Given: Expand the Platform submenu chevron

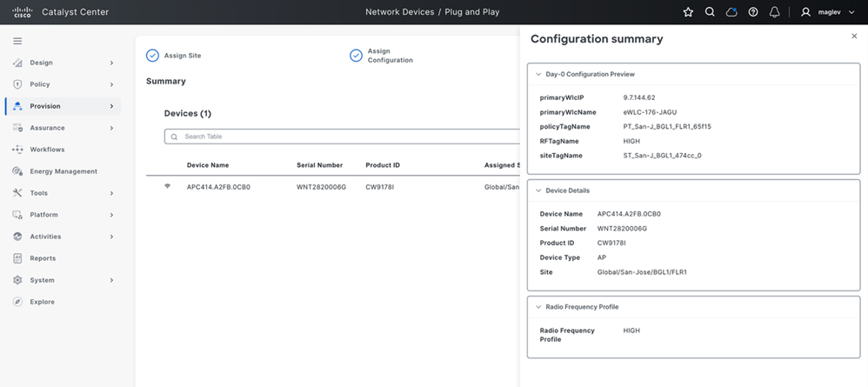Looking at the screenshot, I should 111,215.
